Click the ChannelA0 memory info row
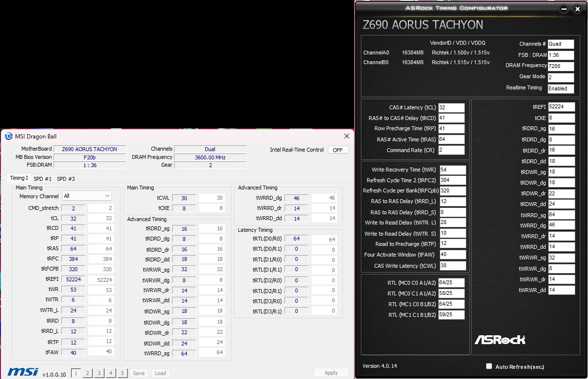Viewport: 588px width, 379px height. coord(427,52)
